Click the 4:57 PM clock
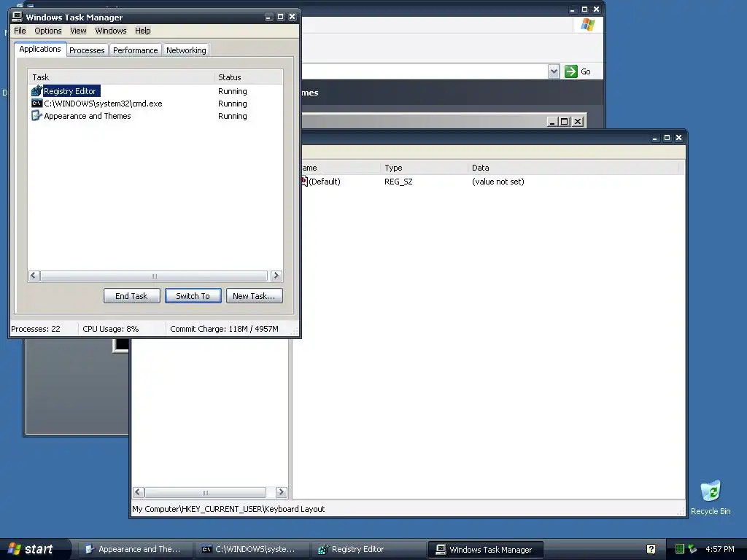This screenshot has height=560, width=747. [719, 549]
